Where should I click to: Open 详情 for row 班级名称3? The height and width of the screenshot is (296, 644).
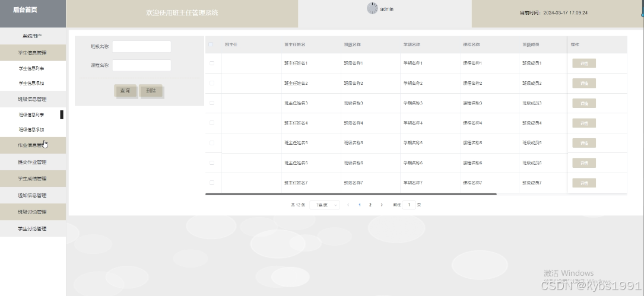[584, 103]
